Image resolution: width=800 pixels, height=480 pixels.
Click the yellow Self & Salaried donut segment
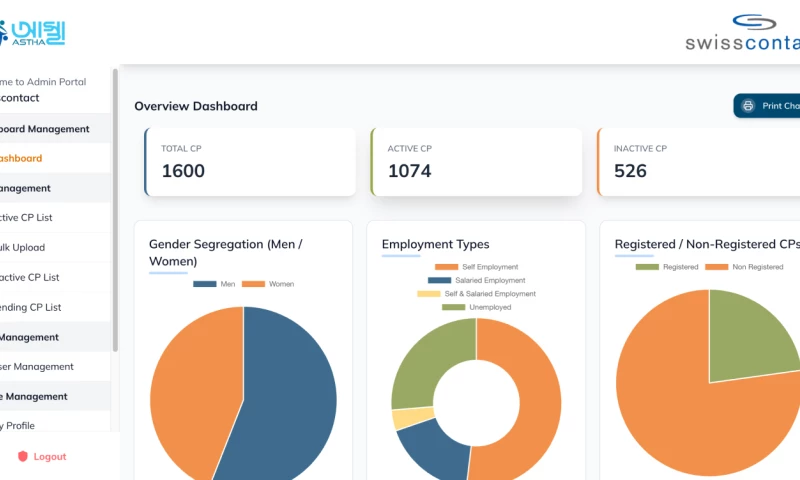412,419
